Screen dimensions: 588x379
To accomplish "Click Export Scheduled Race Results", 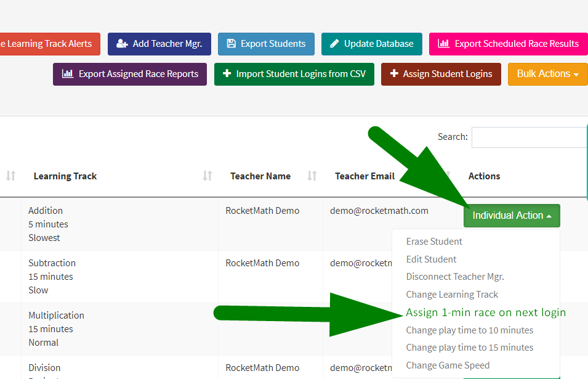I will click(508, 44).
